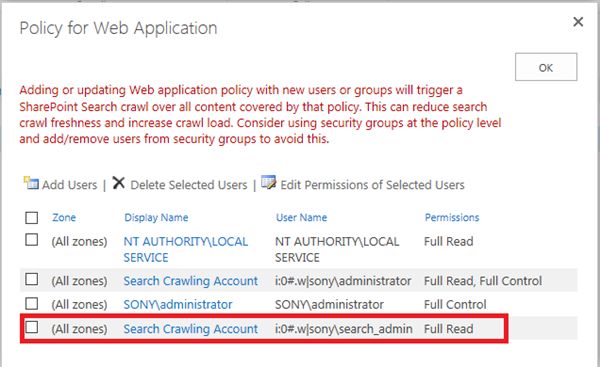600x367 pixels.
Task: Check the NT AUTHORITY\LOCAL SERVICE row checkbox
Action: tap(31, 240)
